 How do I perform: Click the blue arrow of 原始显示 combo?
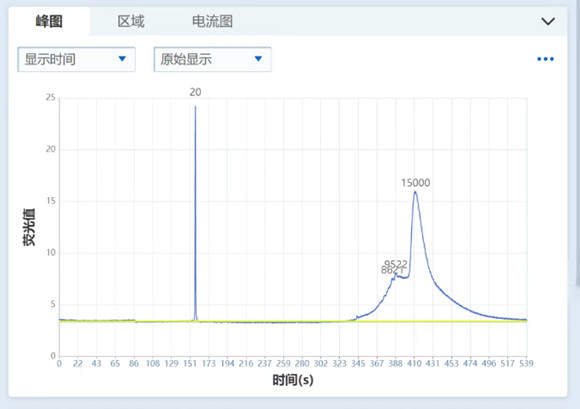258,59
